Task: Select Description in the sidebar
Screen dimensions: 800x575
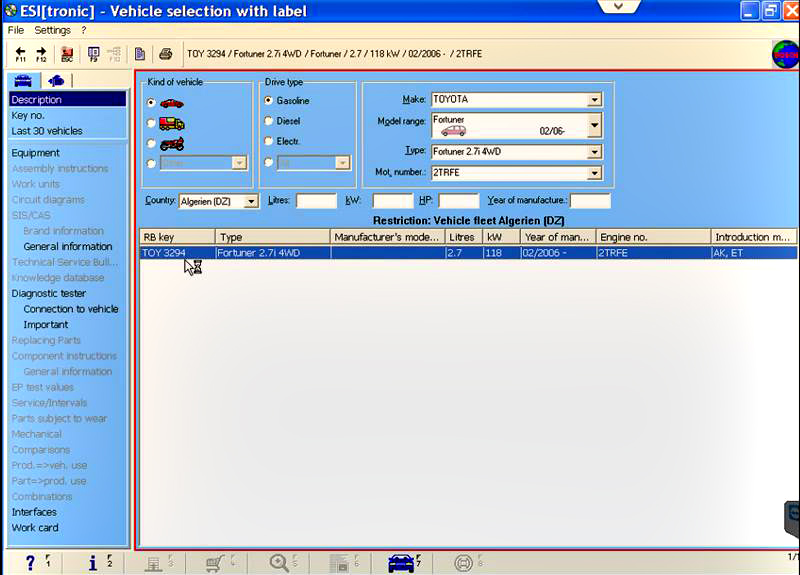Action: coord(67,99)
